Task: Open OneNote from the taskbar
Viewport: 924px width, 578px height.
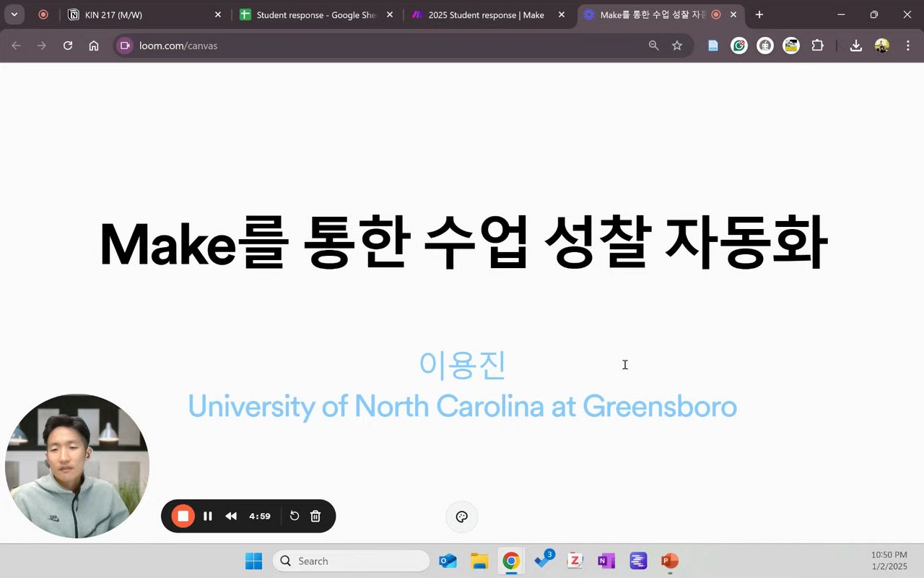Action: pos(606,561)
